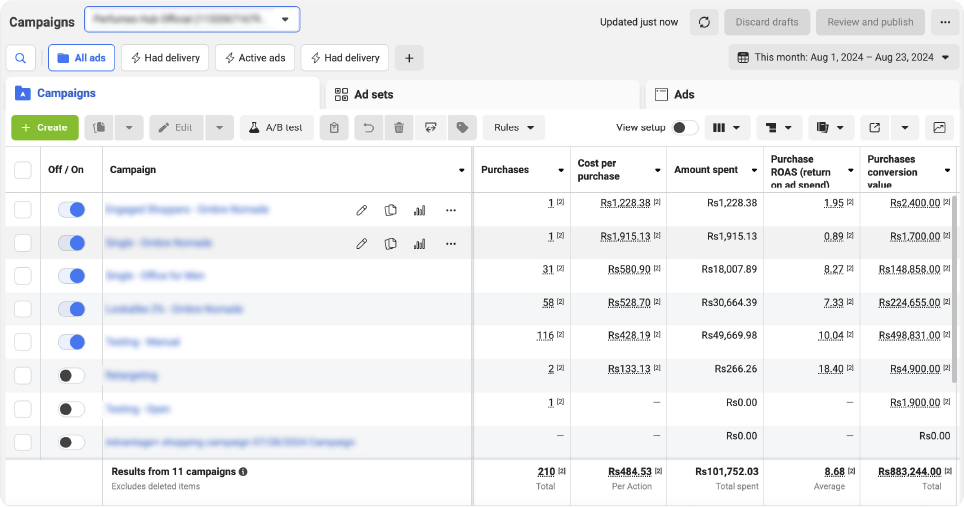Viewport: 964px width, 507px height.
Task: Click the trash delete icon in toolbar
Action: click(x=399, y=128)
